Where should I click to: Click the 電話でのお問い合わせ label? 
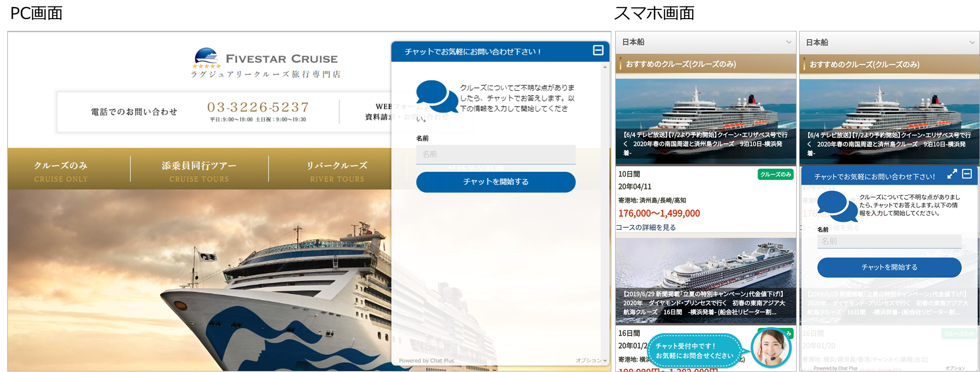[x=134, y=112]
